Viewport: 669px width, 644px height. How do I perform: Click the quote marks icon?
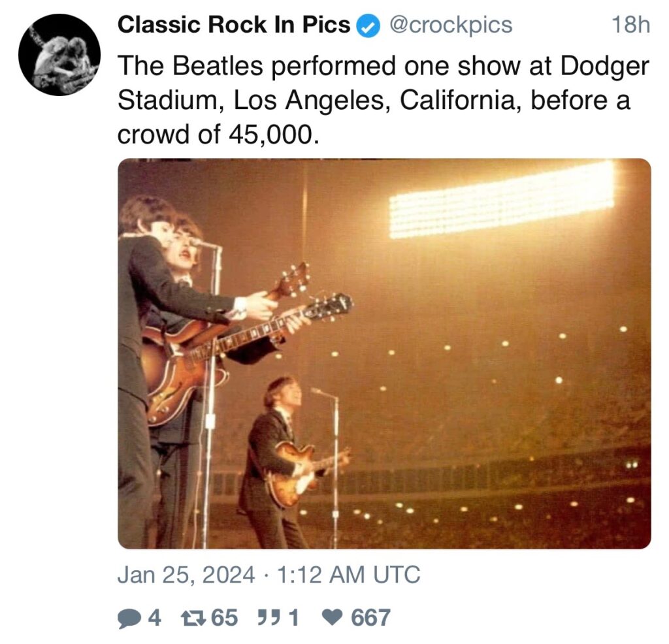[267, 617]
